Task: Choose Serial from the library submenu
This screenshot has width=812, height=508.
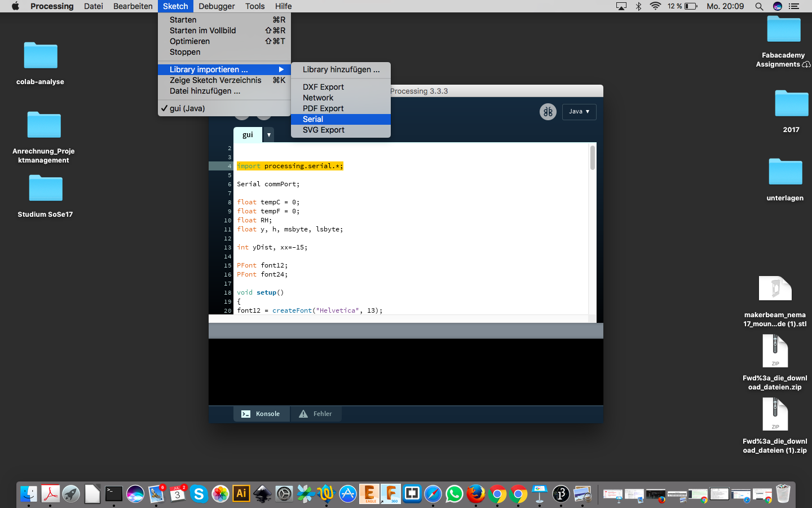Action: [x=341, y=119]
